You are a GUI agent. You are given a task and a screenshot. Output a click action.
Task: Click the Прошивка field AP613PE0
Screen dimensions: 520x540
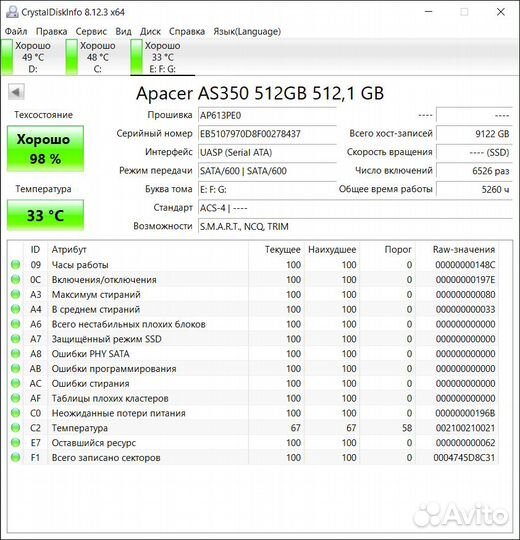267,115
